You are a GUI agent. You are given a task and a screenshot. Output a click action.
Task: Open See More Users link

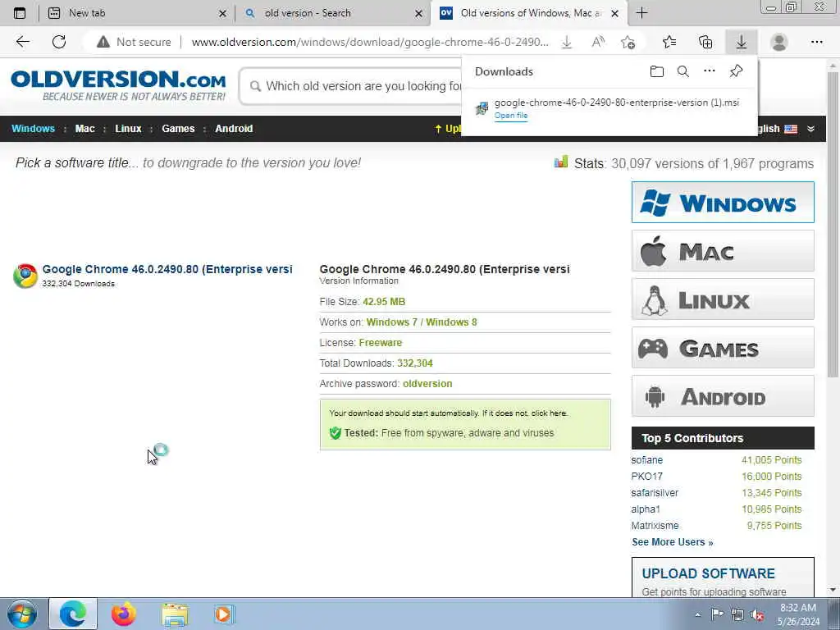[x=673, y=542]
